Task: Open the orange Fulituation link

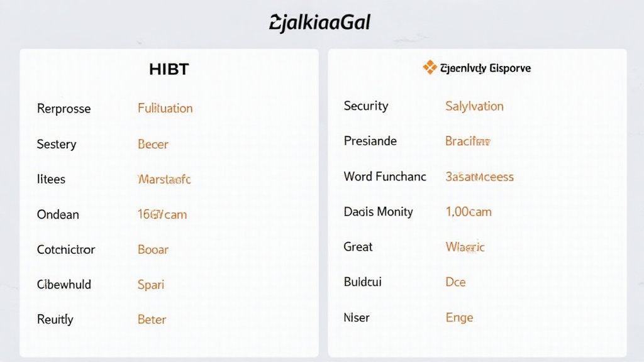Action: 165,108
